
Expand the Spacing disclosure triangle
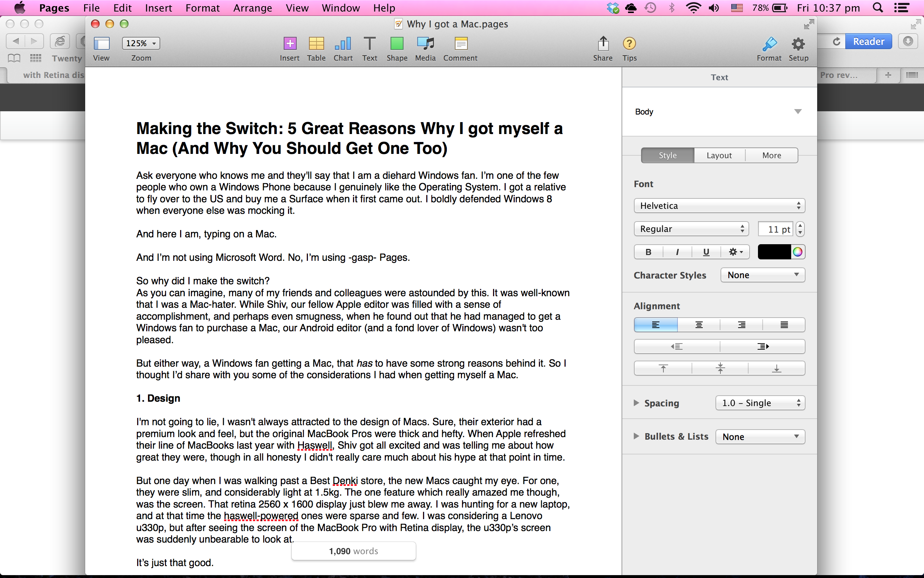636,403
